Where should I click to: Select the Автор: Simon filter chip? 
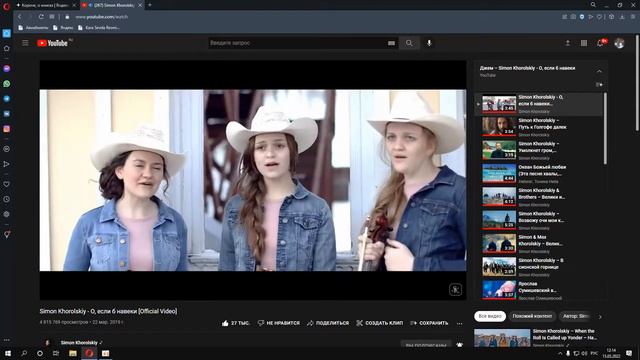coord(576,316)
